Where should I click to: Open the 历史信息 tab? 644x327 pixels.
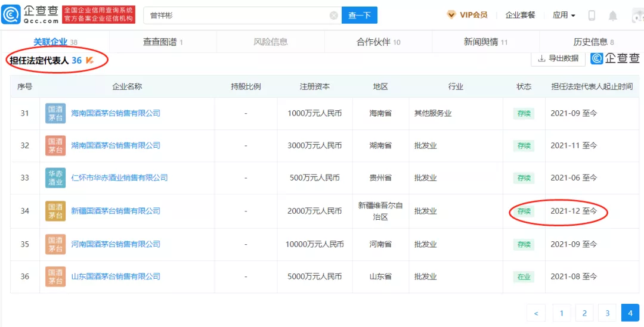tap(593, 42)
